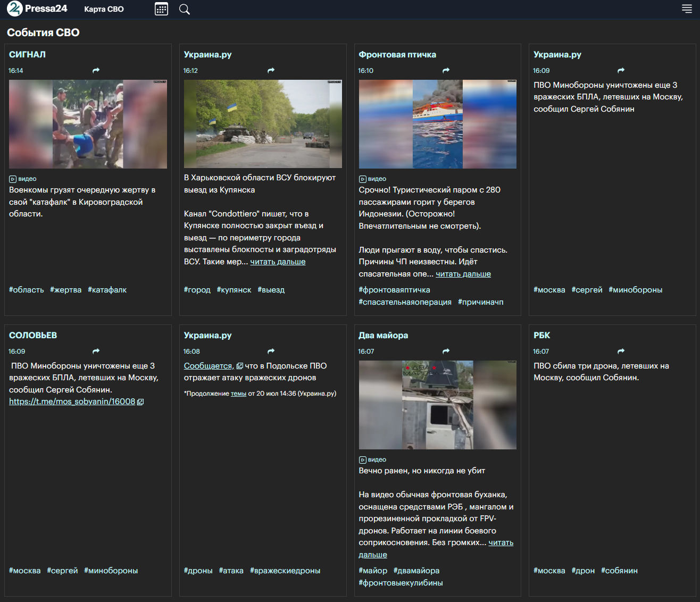Click читать дальше in the Два майора post

(x=501, y=542)
